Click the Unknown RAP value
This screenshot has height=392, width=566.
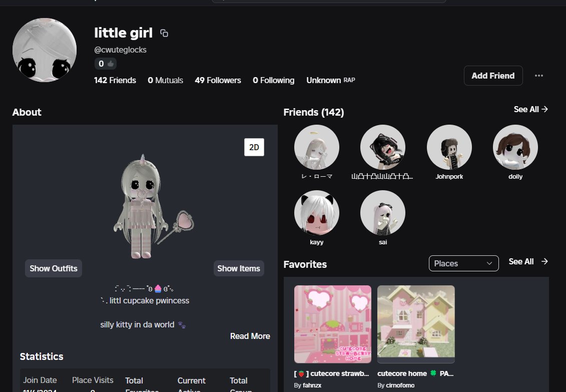point(331,80)
